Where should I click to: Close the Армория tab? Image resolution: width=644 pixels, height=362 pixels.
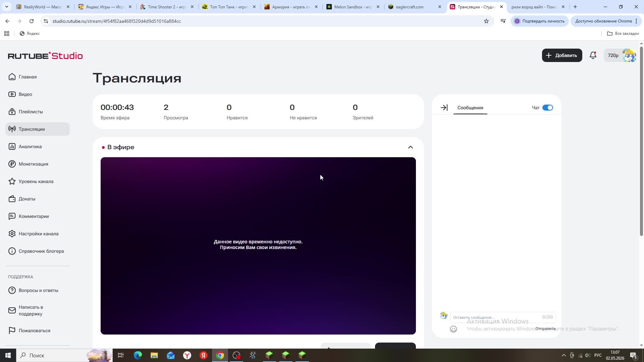tap(316, 7)
